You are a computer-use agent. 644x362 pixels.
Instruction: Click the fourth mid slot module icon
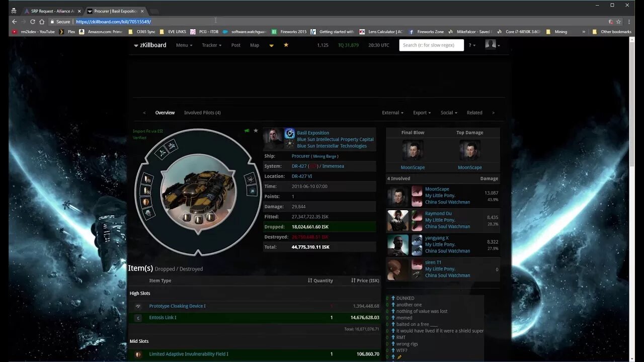pos(148,214)
